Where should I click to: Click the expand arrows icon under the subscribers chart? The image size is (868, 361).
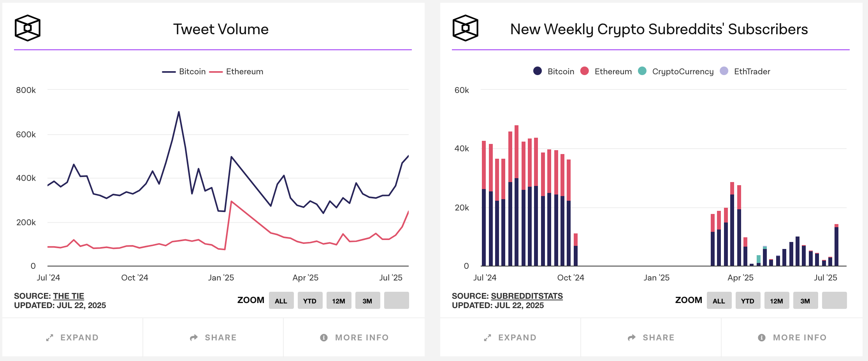488,337
